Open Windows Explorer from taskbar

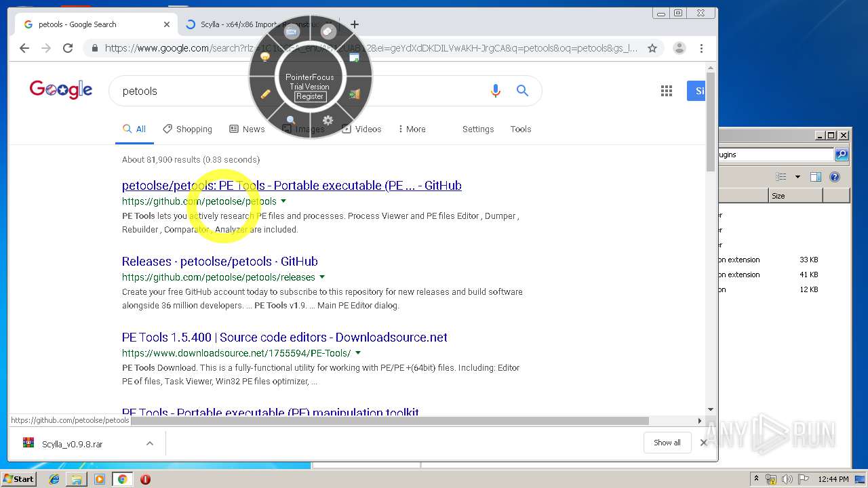[x=77, y=479]
